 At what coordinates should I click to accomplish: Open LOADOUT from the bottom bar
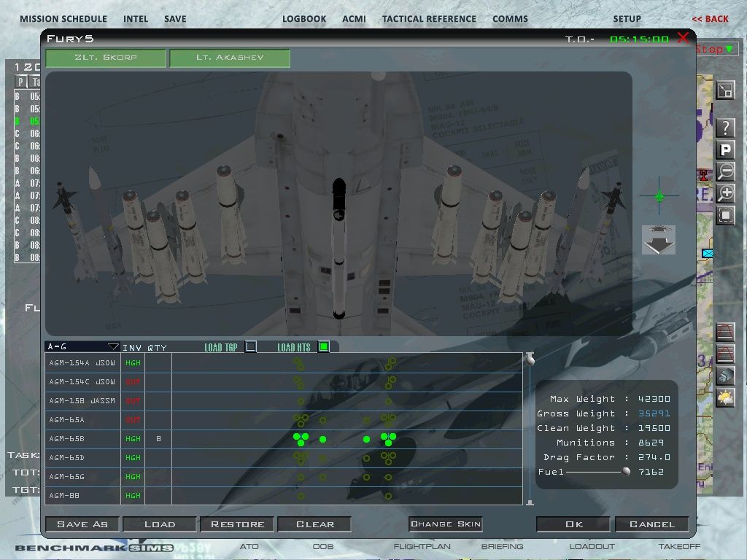(x=592, y=546)
